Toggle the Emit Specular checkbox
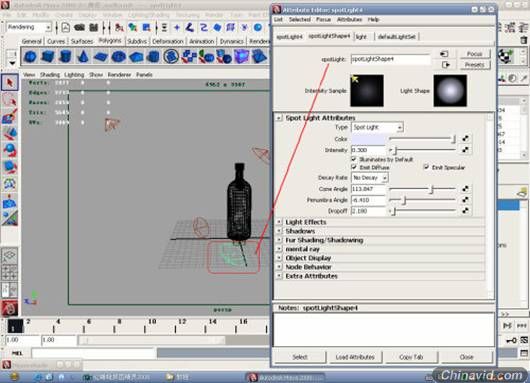530x383 pixels. [426, 167]
